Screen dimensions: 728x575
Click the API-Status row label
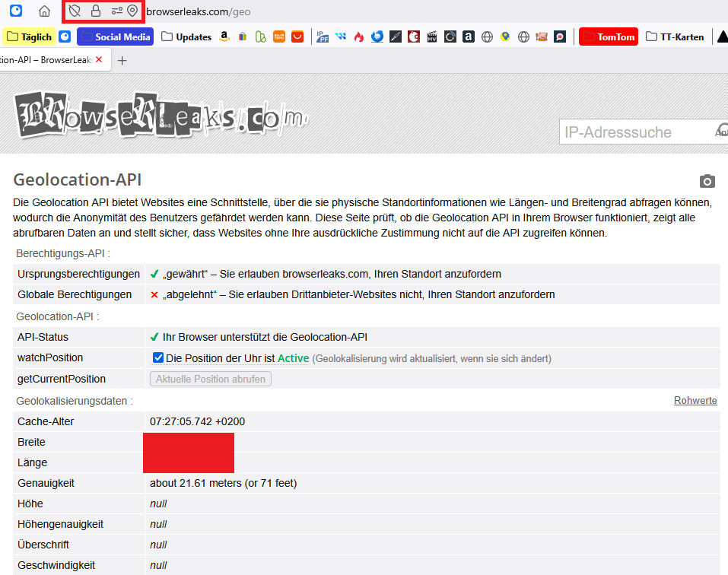(x=43, y=337)
